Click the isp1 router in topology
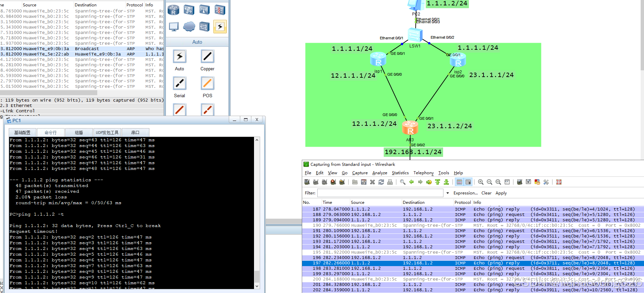 tap(378, 60)
